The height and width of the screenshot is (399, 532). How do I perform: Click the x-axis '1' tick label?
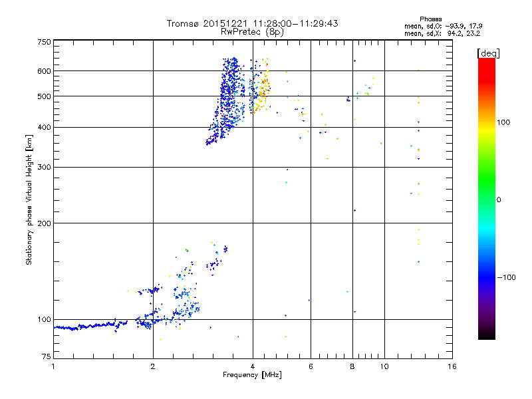tap(53, 366)
